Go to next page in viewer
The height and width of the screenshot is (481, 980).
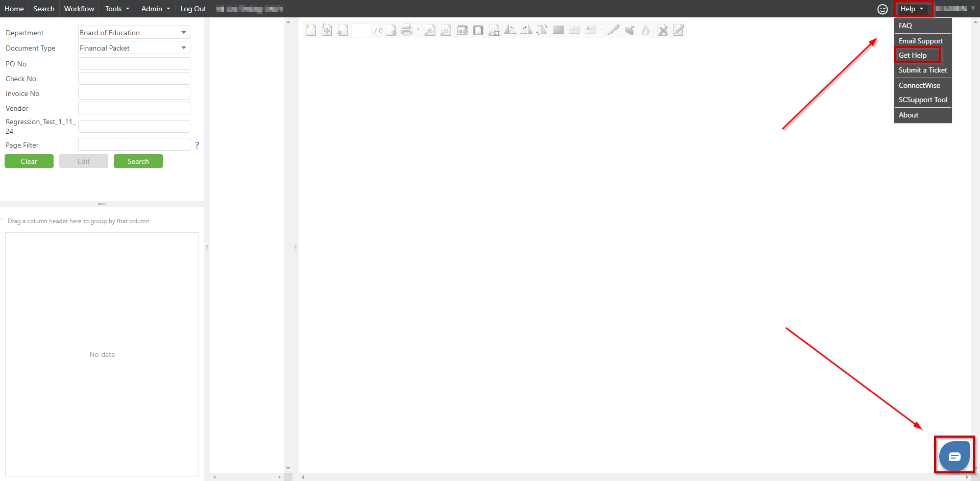[391, 30]
